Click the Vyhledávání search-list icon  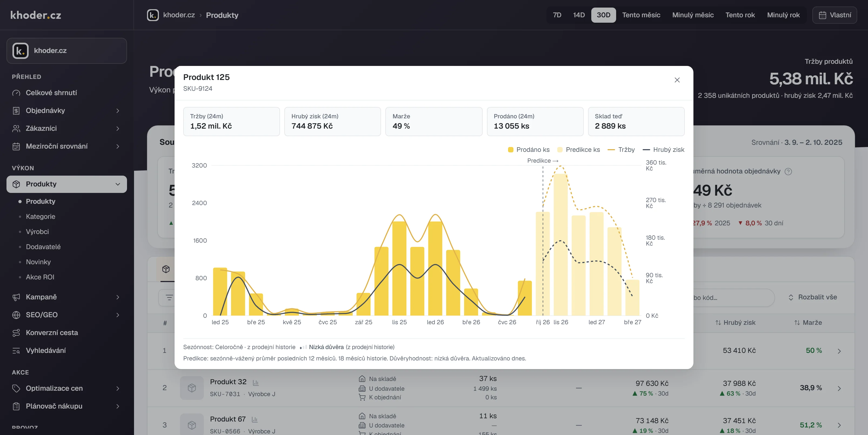16,350
